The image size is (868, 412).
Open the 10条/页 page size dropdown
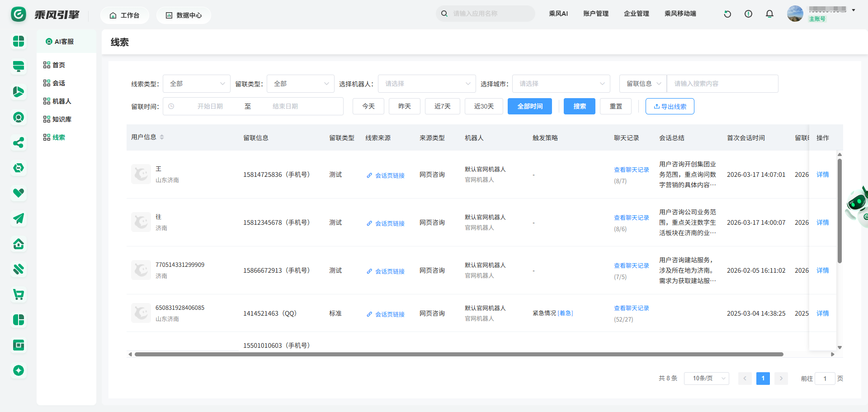click(706, 378)
